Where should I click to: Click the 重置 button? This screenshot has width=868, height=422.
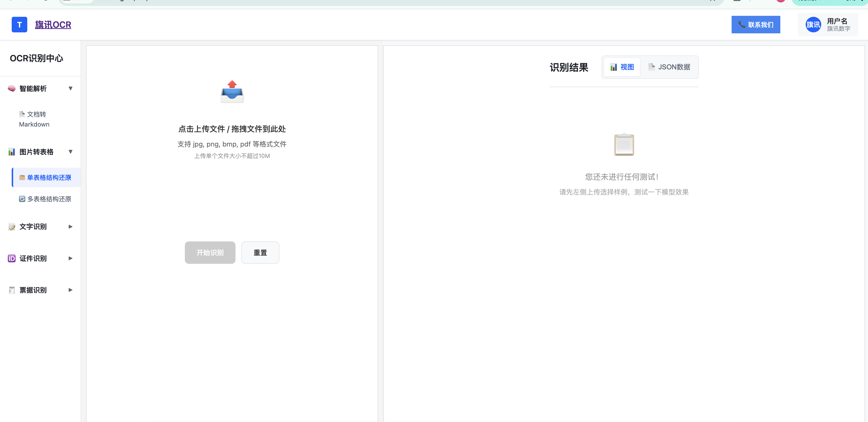click(x=260, y=253)
